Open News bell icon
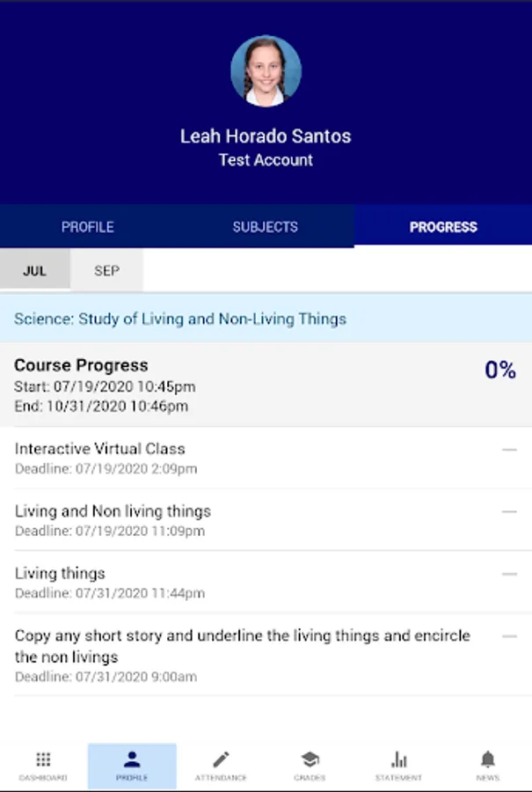Screen dimensions: 532x792 coord(487,760)
